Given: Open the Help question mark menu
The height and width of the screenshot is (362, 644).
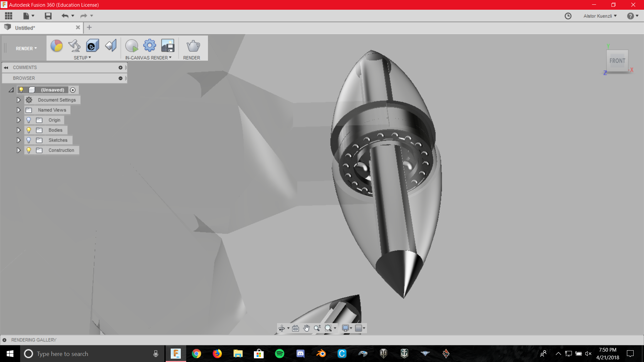Looking at the screenshot, I should pos(633,16).
